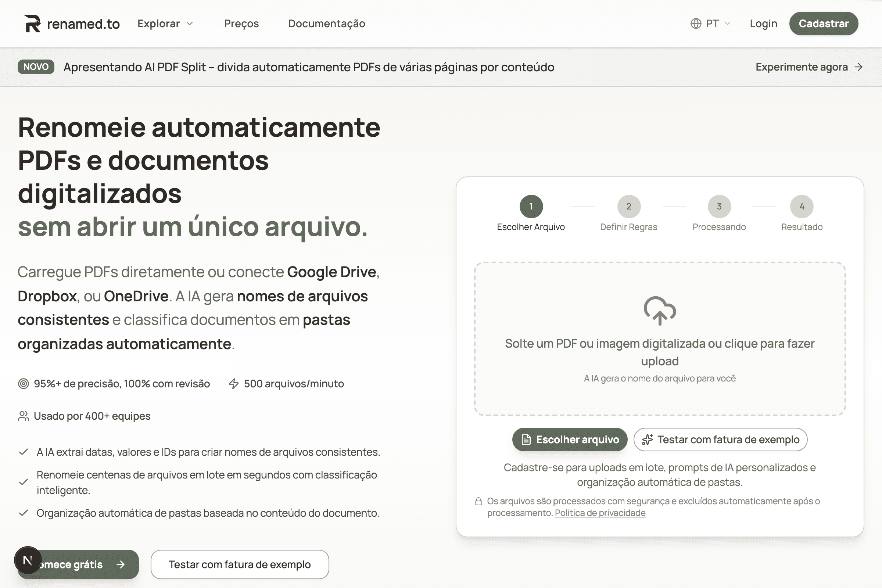Open the Explorar chevron menu
Viewport: 882px width, 588px height.
point(190,24)
